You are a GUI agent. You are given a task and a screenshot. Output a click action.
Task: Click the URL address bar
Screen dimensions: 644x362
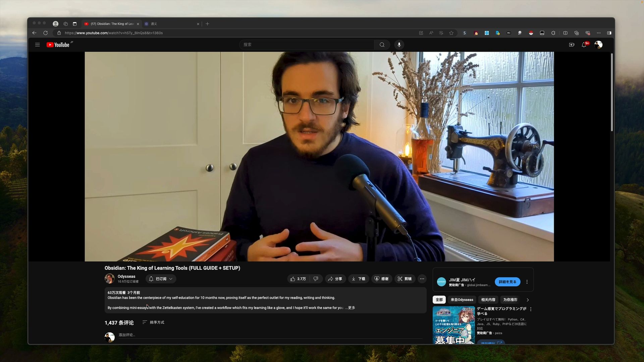click(235, 33)
